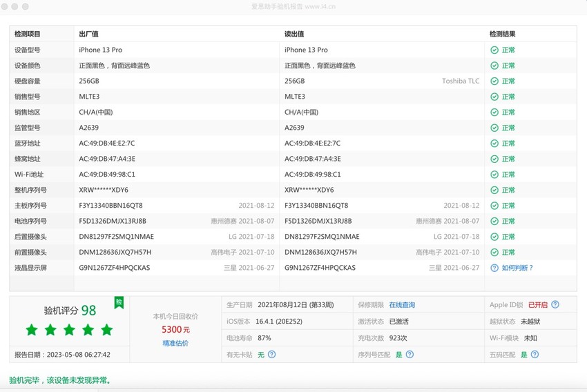Select factory Bluetooth address AC:49:DB:4E:E2:7C
The width and height of the screenshot is (587, 392).
tap(106, 144)
